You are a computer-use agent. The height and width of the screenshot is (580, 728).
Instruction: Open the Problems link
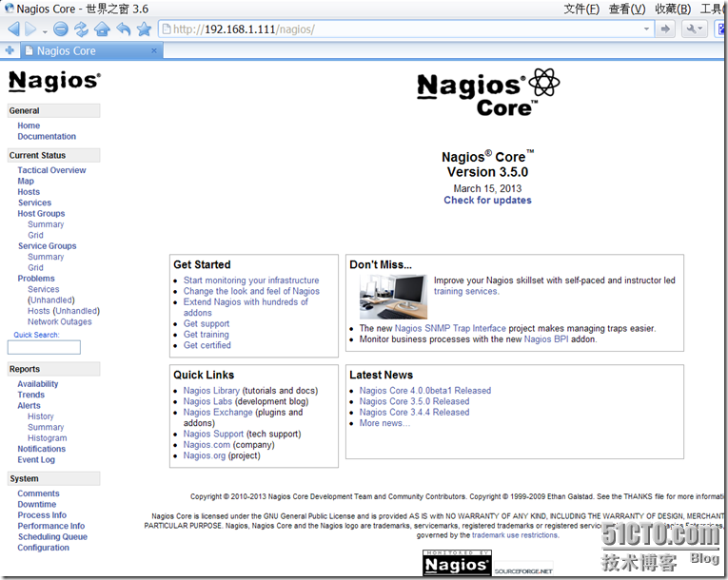pos(36,279)
